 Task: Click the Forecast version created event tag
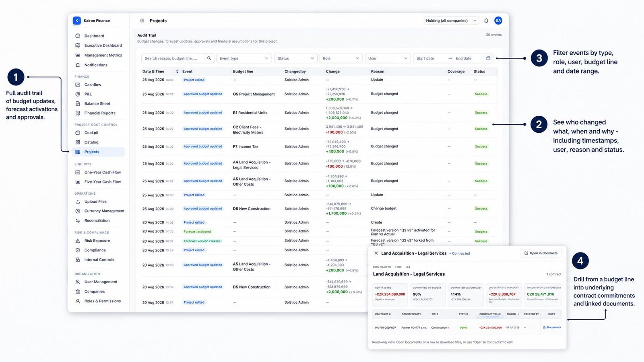202,241
